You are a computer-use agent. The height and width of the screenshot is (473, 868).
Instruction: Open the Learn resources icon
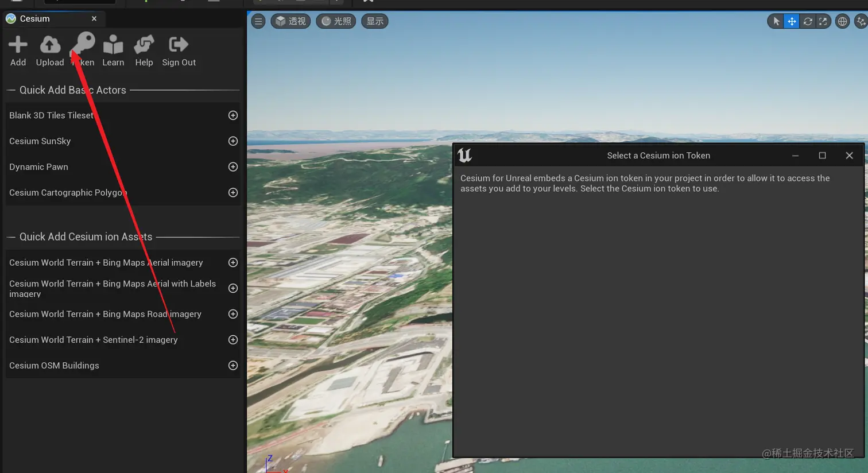click(113, 44)
